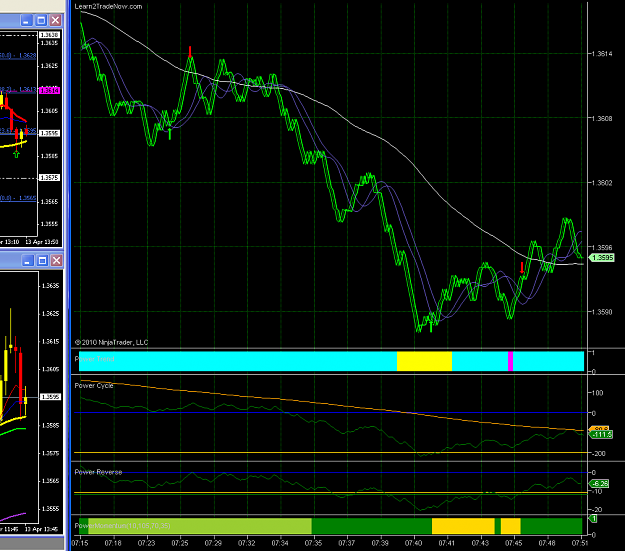Click boxed 1.3595 price label in upper-left window
Viewport: 625px width, 551px height.
point(50,133)
